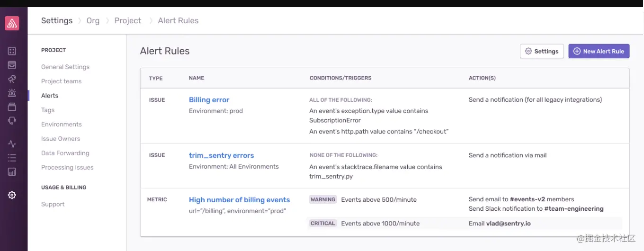Open Activity pulse icon in sidebar
Image resolution: width=644 pixels, height=251 pixels.
coord(12,144)
